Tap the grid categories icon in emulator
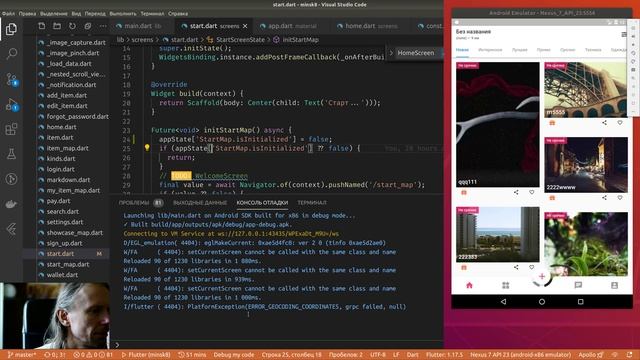This screenshot has height=360, width=640. [506, 285]
